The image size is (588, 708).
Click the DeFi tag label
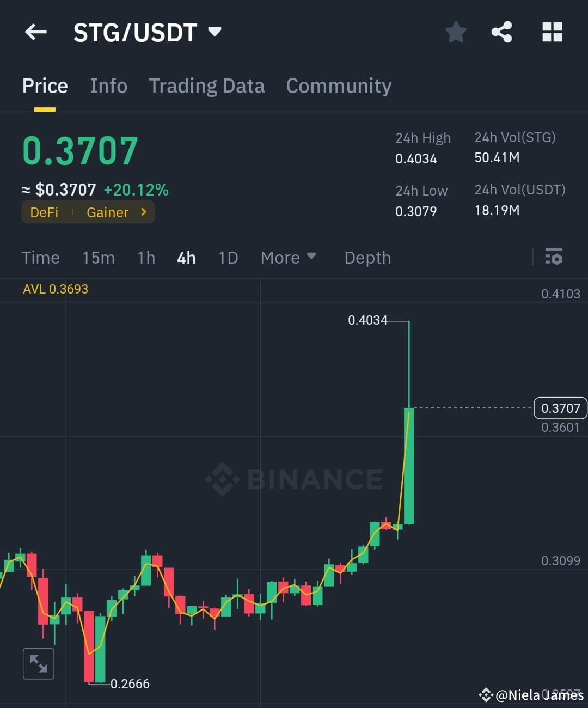[x=44, y=212]
